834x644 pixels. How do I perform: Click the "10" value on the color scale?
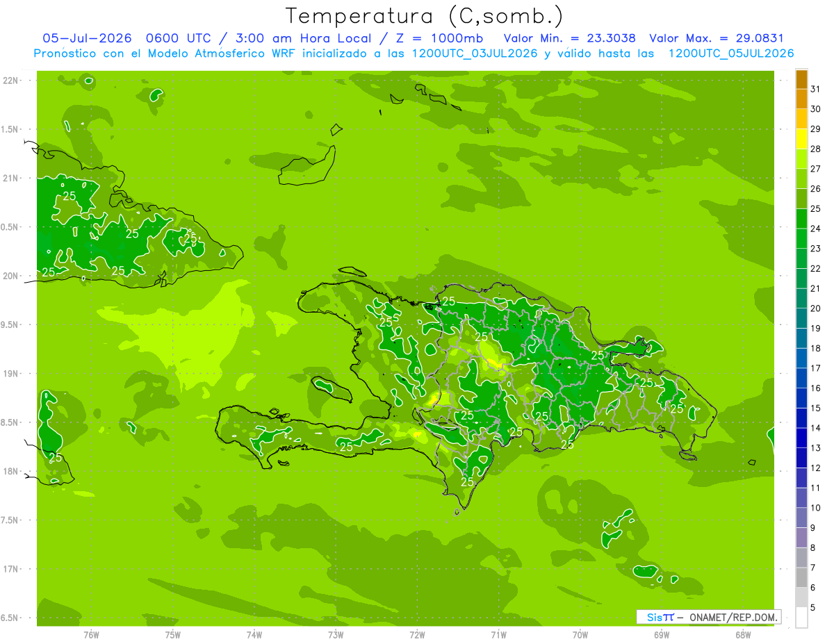(816, 508)
